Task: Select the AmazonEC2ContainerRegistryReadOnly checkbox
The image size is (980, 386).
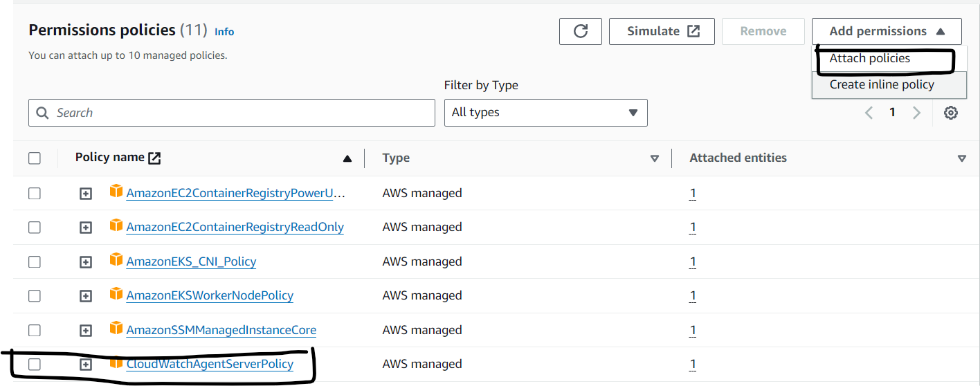Action: tap(35, 228)
